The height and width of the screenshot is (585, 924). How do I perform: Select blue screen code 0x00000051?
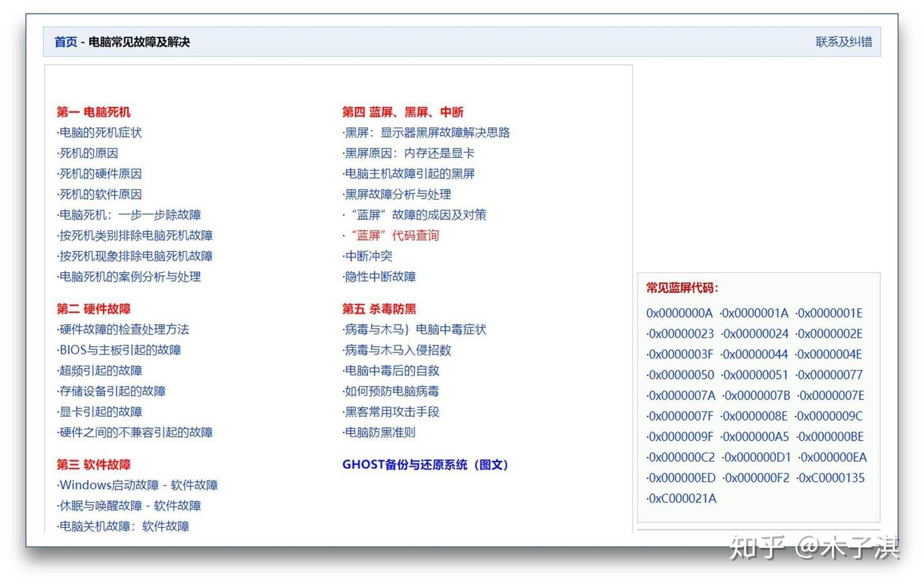pyautogui.click(x=756, y=374)
